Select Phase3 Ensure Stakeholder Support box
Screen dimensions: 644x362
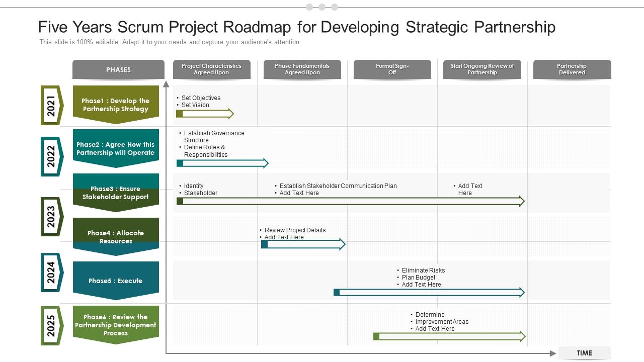(x=116, y=193)
